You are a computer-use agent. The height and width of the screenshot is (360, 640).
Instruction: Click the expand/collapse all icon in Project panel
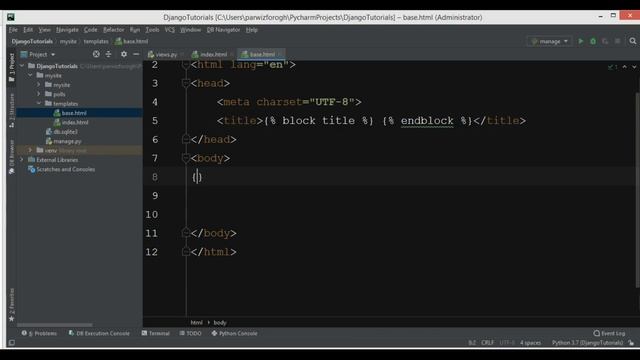pos(109,54)
